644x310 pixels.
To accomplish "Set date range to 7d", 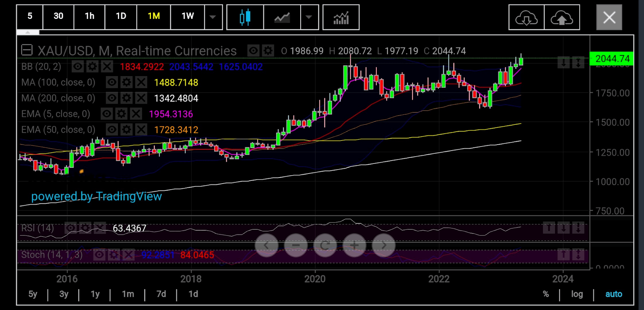I will click(x=161, y=294).
